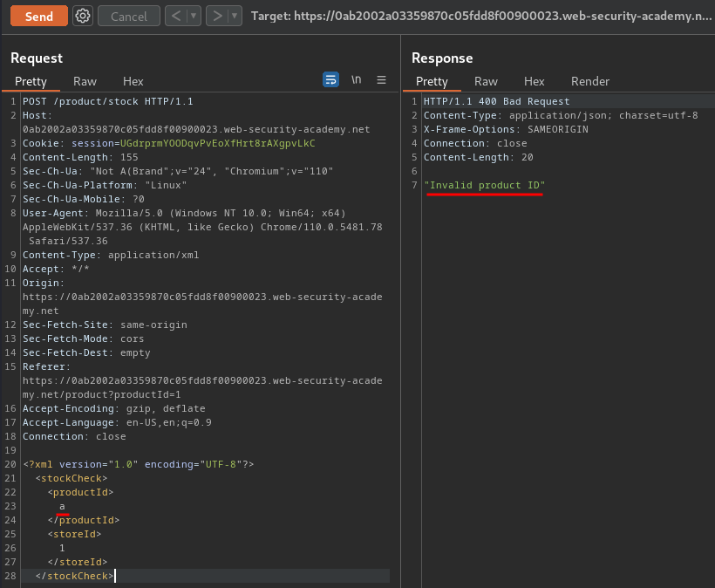Click Content-Type: application/xml header
The image size is (715, 588).
111,255
